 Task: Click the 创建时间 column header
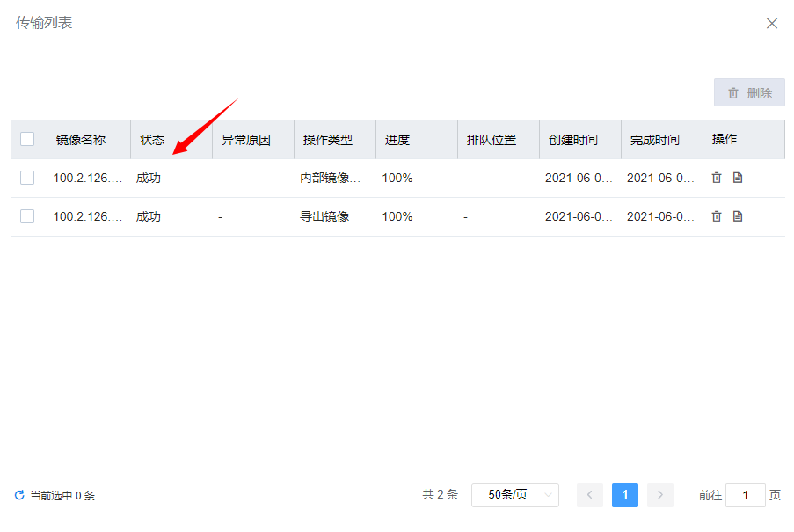pos(572,140)
